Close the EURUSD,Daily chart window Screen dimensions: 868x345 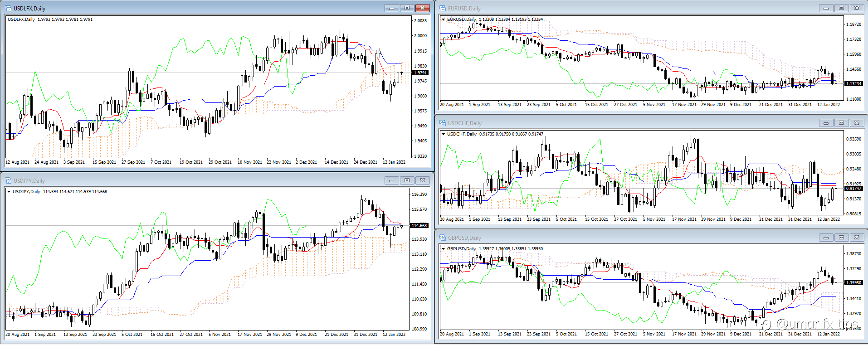click(x=857, y=8)
